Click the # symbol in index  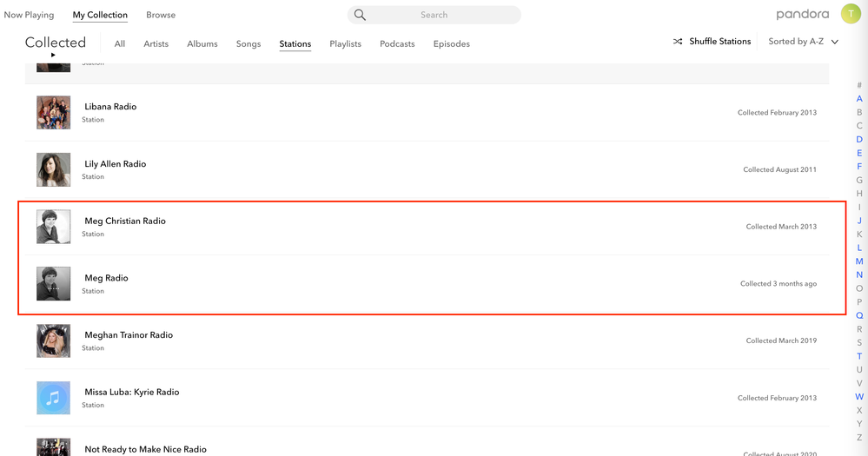click(x=859, y=85)
